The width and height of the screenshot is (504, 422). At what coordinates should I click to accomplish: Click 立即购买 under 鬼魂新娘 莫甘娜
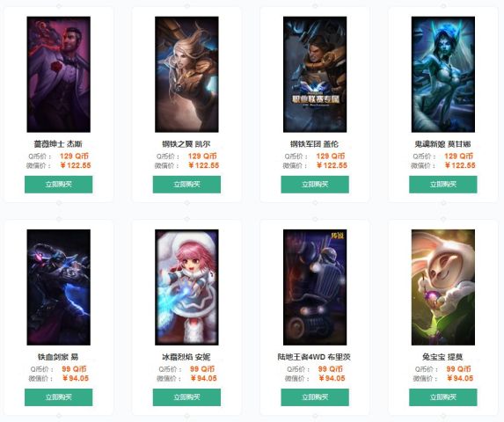click(443, 185)
